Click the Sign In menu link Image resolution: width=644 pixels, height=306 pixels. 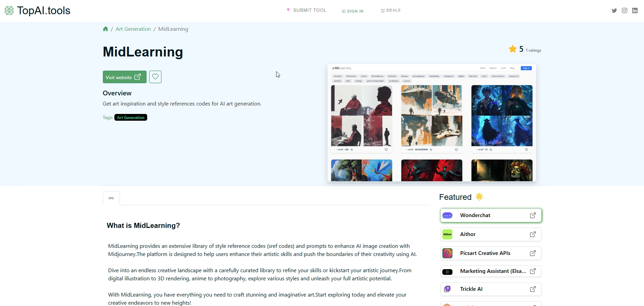click(x=353, y=11)
